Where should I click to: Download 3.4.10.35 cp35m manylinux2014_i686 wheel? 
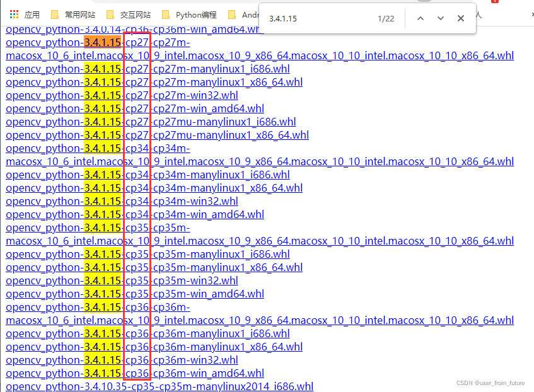point(160,386)
